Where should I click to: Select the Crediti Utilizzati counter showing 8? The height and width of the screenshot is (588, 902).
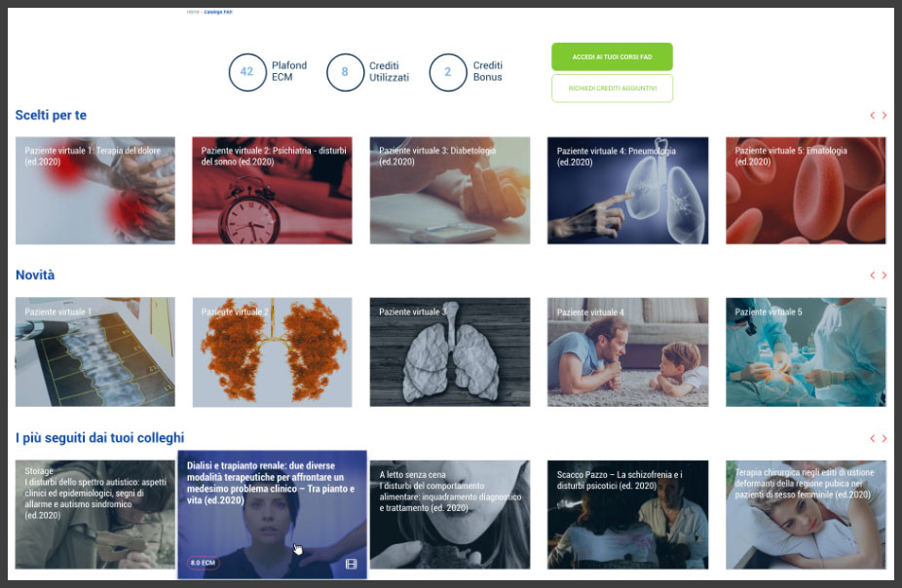pyautogui.click(x=345, y=72)
